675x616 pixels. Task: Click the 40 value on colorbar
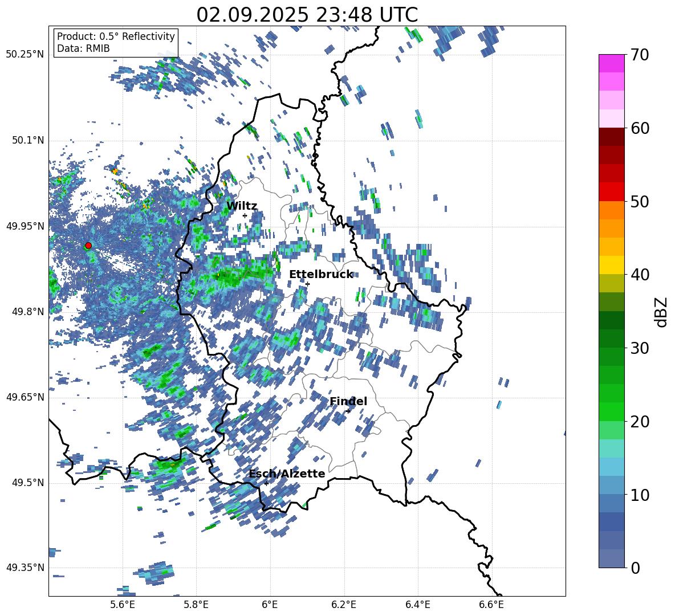(639, 275)
